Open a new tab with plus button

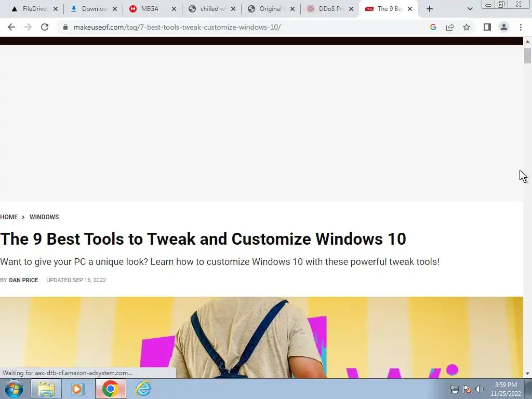click(430, 9)
